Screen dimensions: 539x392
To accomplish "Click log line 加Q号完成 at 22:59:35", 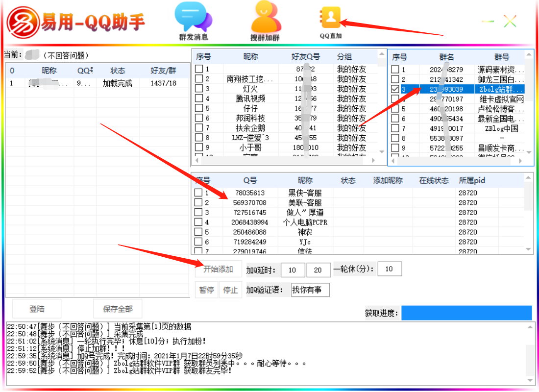I will [x=125, y=356].
